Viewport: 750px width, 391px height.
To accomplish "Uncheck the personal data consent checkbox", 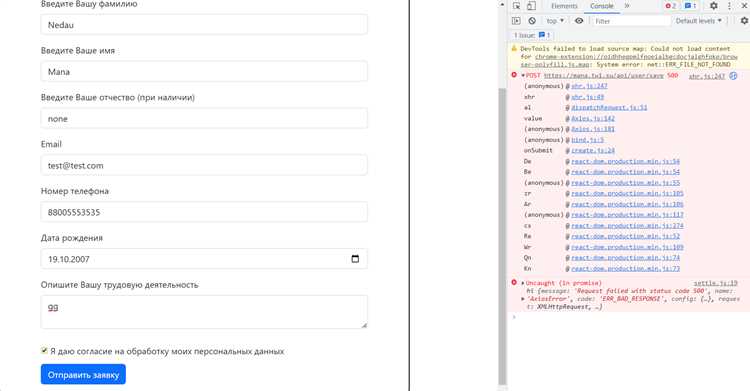I will coord(44,351).
